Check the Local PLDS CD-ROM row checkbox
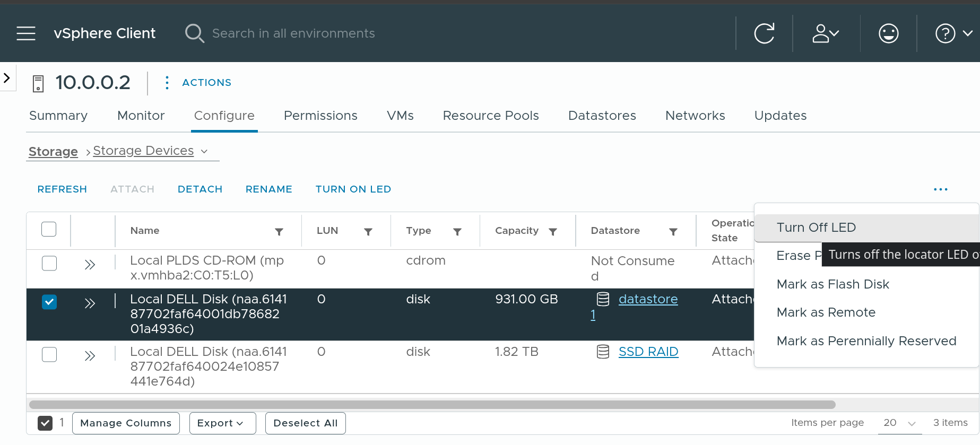This screenshot has width=980, height=445. [x=49, y=263]
